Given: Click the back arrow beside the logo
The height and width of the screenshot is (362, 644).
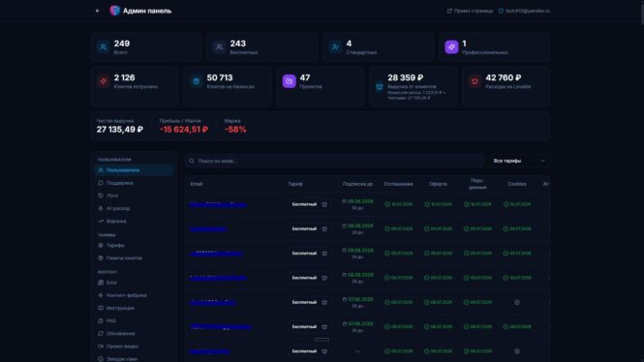Looking at the screenshot, I should [98, 11].
